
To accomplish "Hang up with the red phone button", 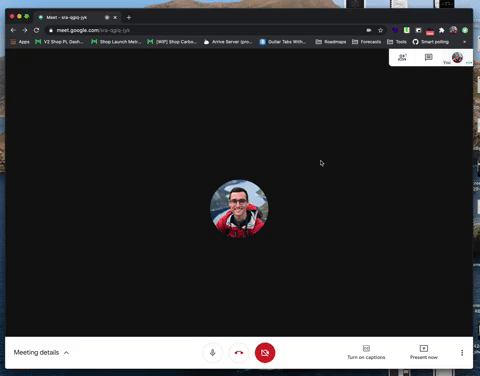I will pyautogui.click(x=239, y=353).
